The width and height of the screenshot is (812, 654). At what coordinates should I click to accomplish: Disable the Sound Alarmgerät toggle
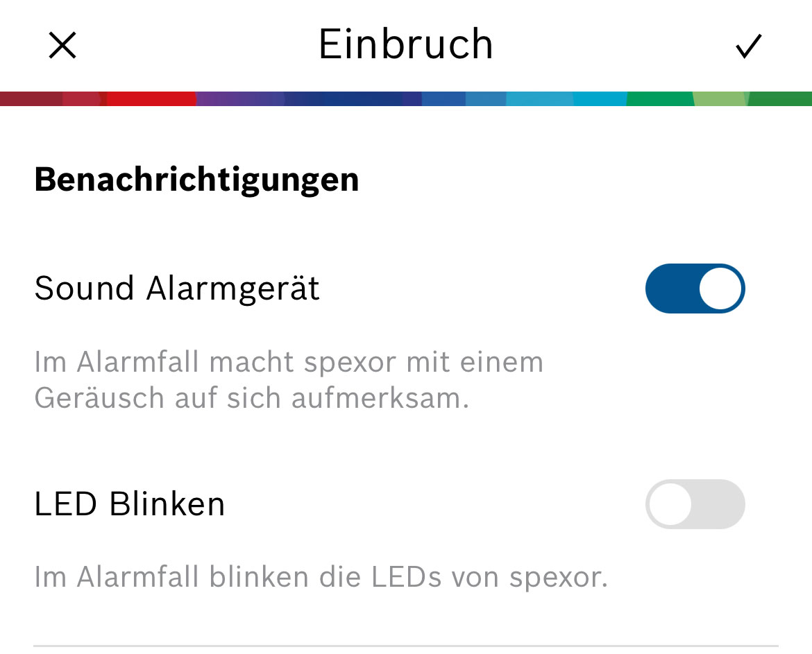pyautogui.click(x=695, y=289)
